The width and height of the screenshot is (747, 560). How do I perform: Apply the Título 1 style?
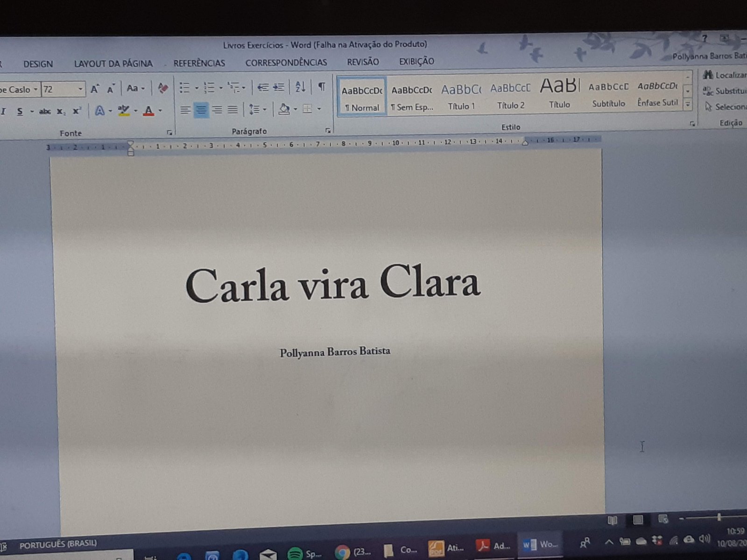461,96
